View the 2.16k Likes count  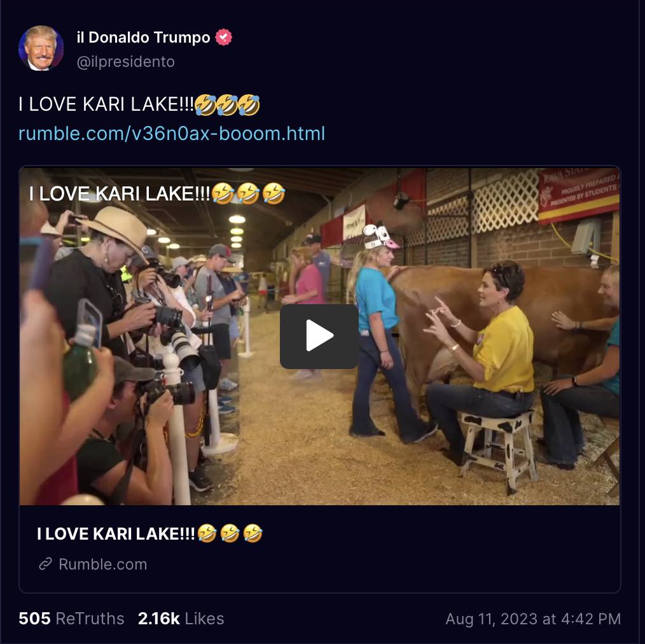click(x=181, y=619)
